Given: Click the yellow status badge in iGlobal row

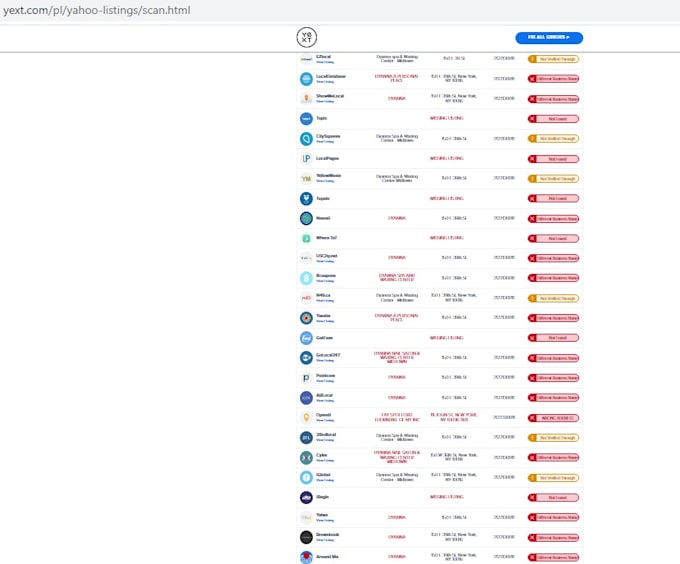Looking at the screenshot, I should click(553, 478).
